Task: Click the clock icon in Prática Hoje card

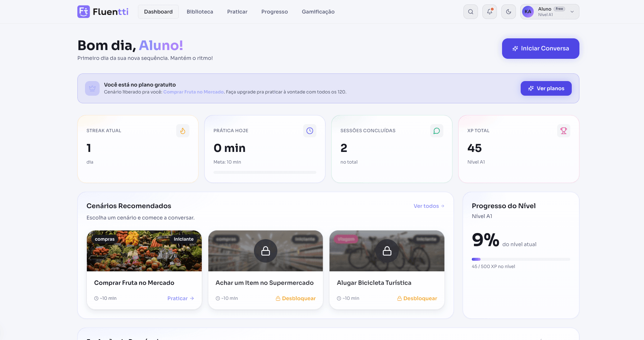Action: pos(310,131)
